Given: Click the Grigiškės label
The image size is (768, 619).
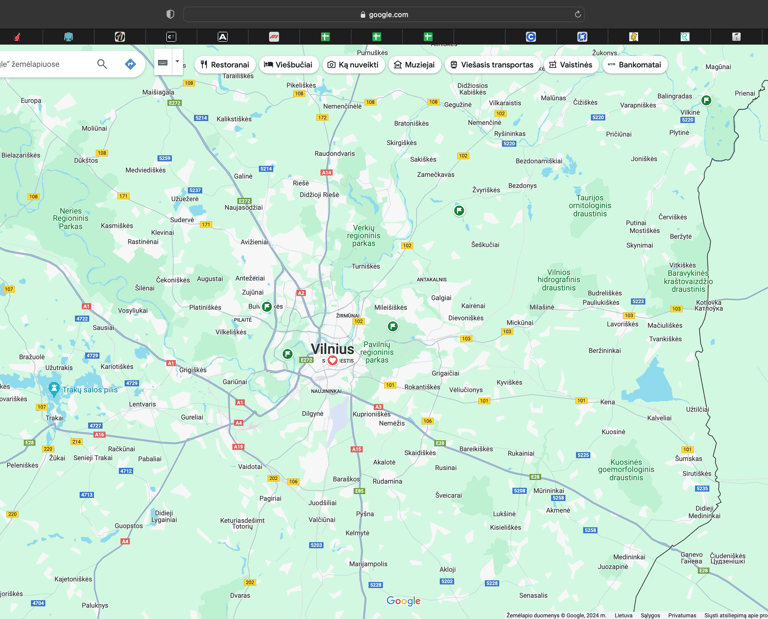Looking at the screenshot, I should tap(192, 370).
